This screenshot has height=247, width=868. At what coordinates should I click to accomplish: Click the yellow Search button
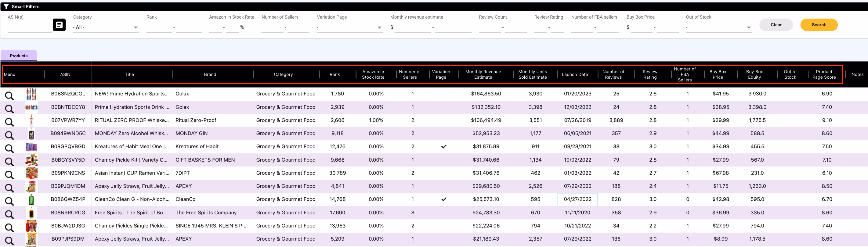[x=819, y=25]
